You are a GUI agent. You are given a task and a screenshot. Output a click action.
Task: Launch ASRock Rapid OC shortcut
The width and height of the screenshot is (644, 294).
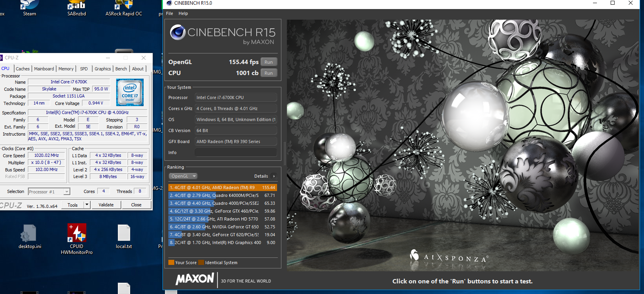click(124, 8)
